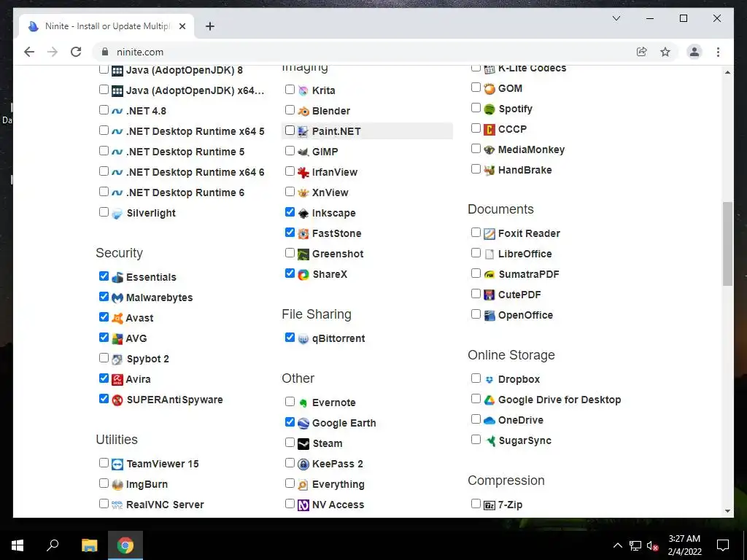Click the SugarSync label
747x560 pixels.
click(525, 441)
